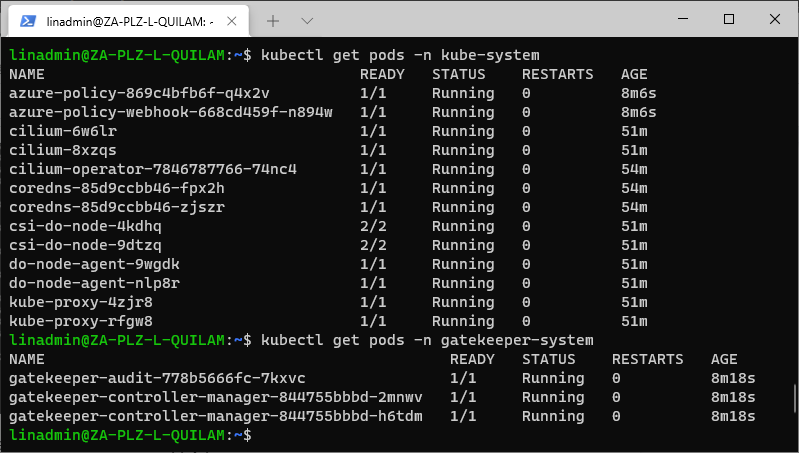Click pod name do-node-agent-9wgdk
The width and height of the screenshot is (799, 453).
click(94, 264)
